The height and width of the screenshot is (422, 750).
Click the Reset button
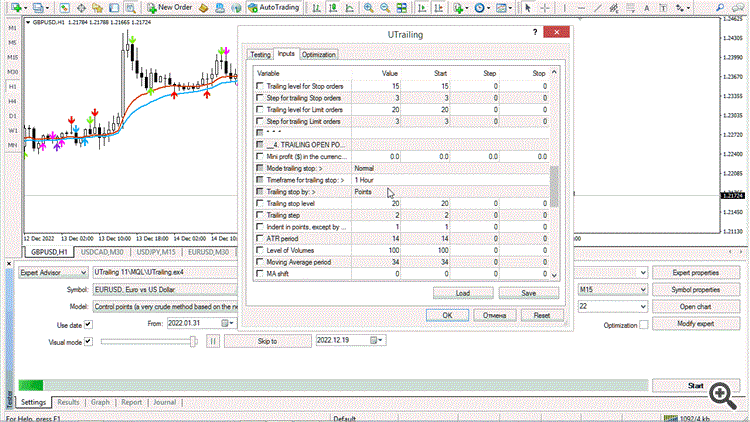542,315
